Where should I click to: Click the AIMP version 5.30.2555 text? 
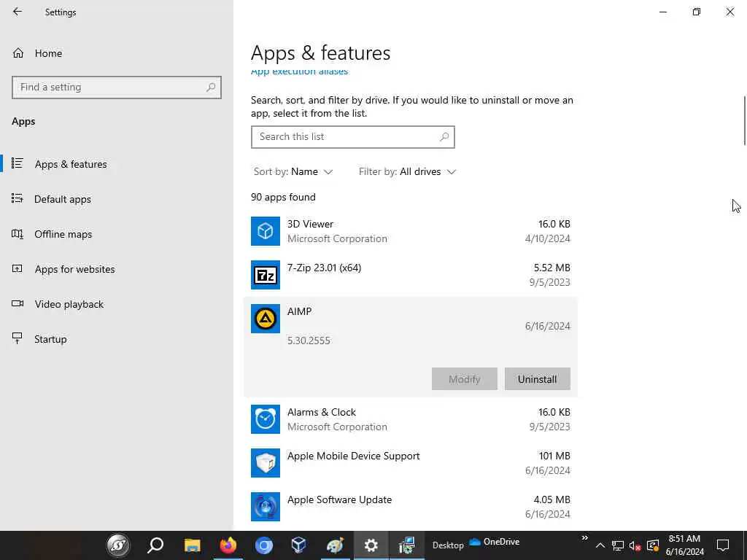point(309,341)
